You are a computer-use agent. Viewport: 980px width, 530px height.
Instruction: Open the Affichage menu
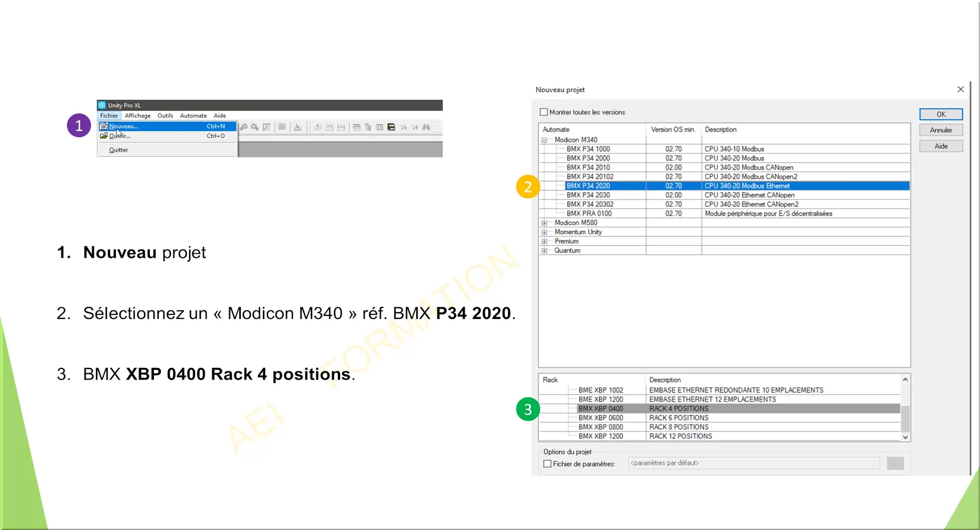click(x=138, y=116)
